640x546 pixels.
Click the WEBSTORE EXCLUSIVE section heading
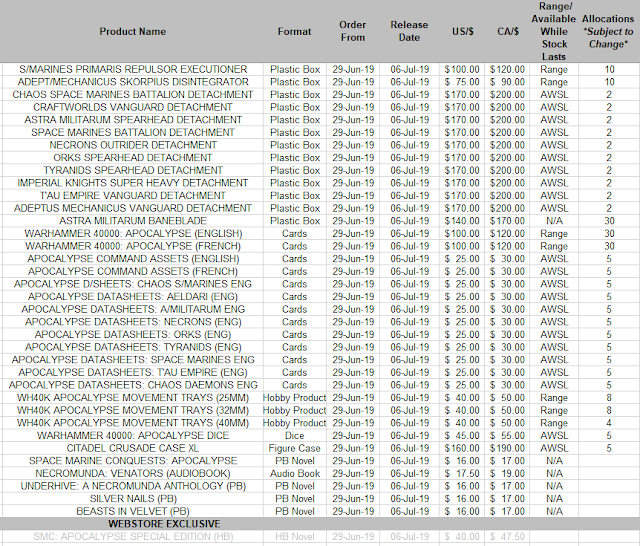tap(164, 524)
